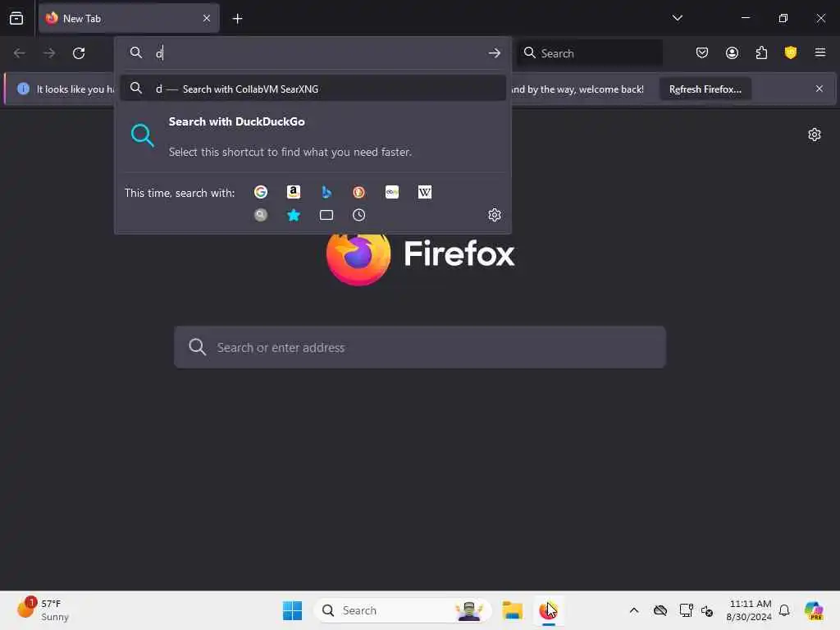The width and height of the screenshot is (840, 630).
Task: Search in History clock icon
Action: [x=359, y=215]
